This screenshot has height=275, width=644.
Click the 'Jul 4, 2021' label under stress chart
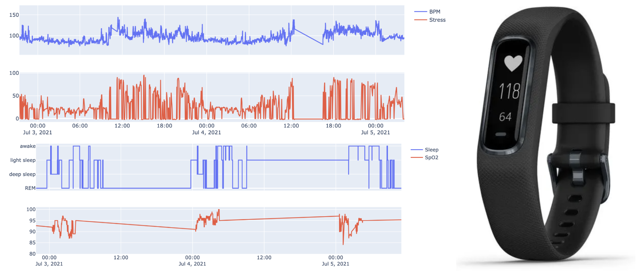pyautogui.click(x=207, y=133)
